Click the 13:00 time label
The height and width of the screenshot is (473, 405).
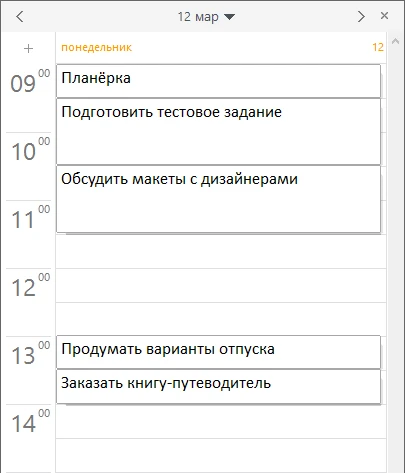coord(30,353)
